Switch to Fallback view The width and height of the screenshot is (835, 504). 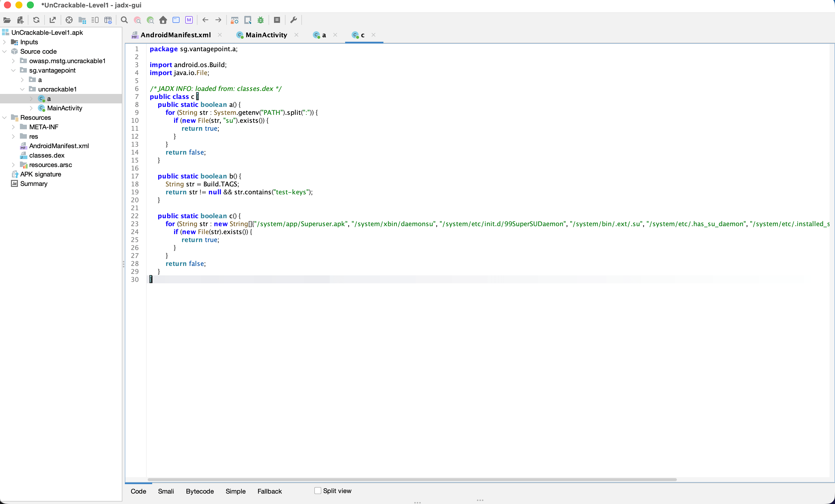(269, 491)
